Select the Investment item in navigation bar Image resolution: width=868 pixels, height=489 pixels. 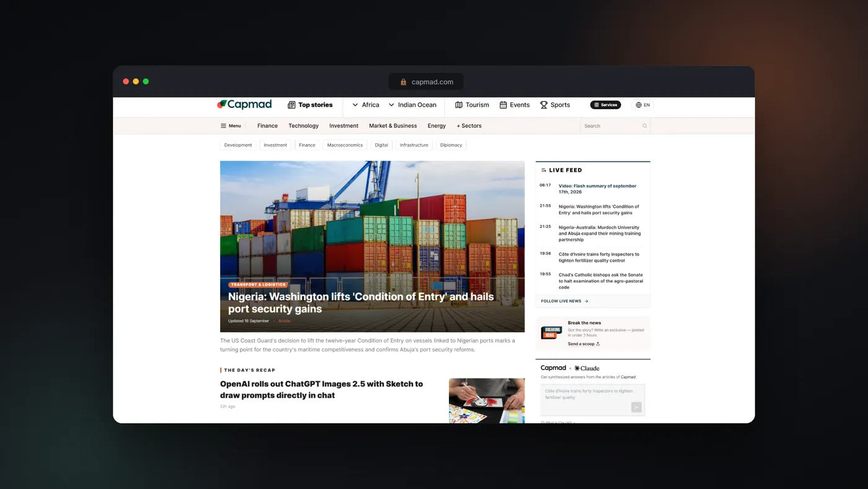[344, 126]
